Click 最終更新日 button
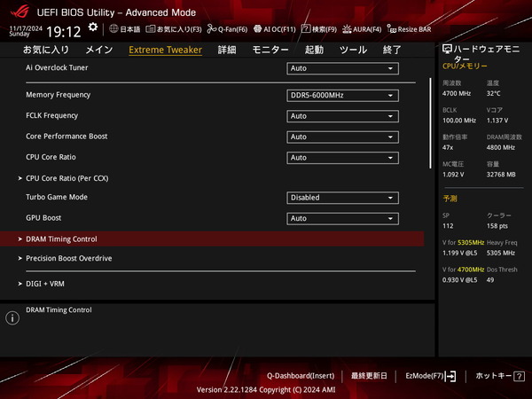This screenshot has height=399, width=532. click(369, 376)
